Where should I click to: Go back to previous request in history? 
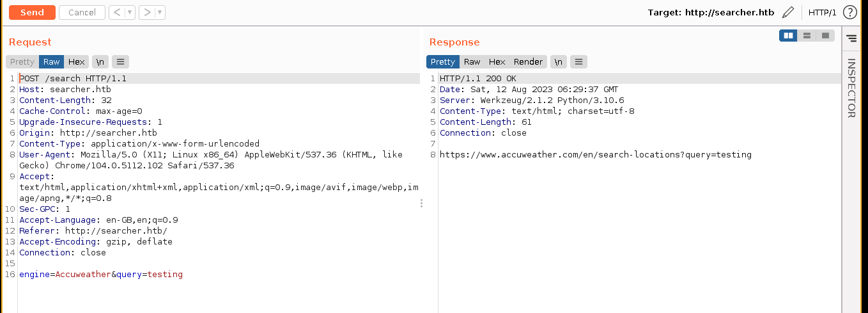point(116,12)
